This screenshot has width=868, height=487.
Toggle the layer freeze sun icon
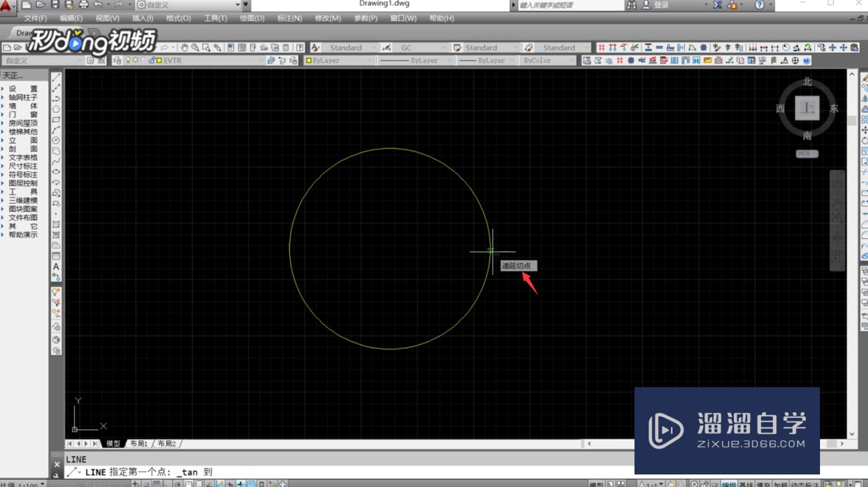click(x=135, y=60)
